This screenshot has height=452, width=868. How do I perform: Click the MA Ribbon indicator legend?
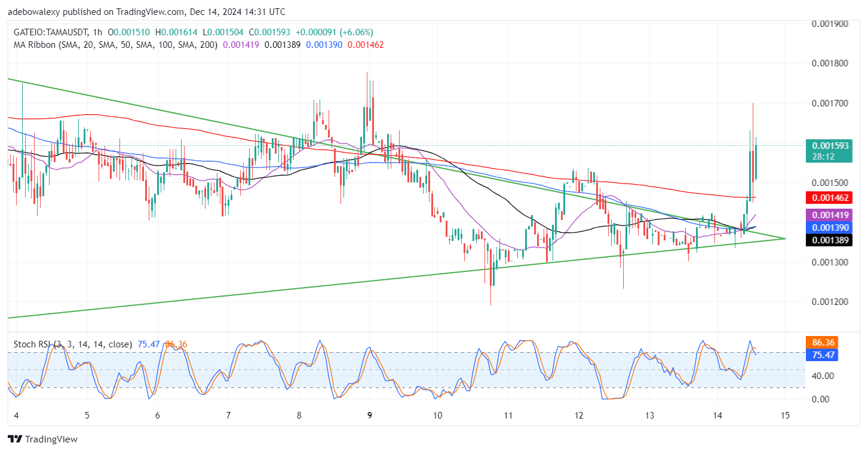pyautogui.click(x=115, y=44)
